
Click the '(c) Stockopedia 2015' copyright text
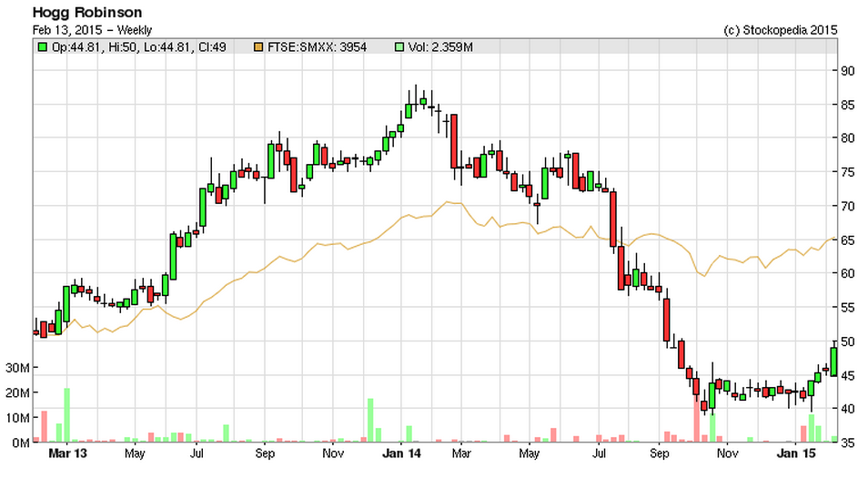pos(781,30)
